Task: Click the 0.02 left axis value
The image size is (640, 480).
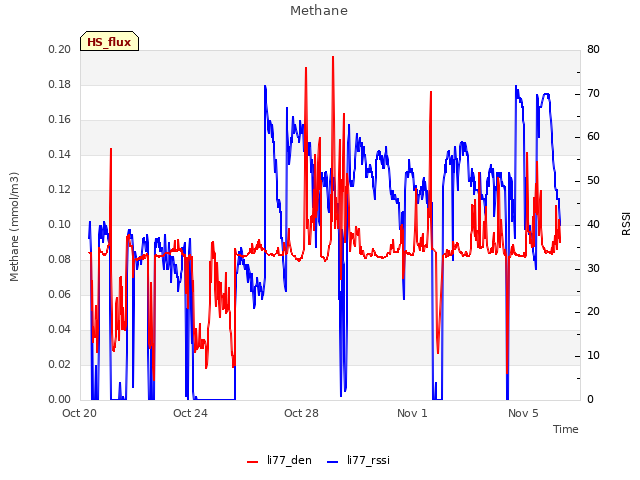Action: 59,364
